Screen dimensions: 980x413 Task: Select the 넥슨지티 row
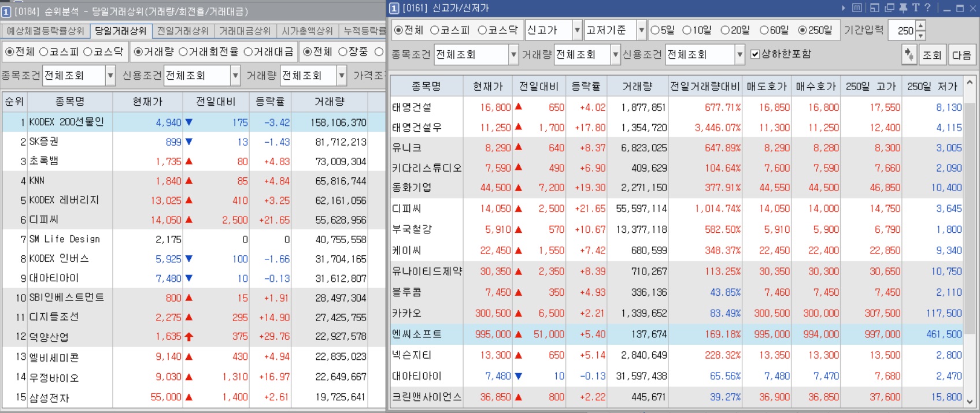677,355
